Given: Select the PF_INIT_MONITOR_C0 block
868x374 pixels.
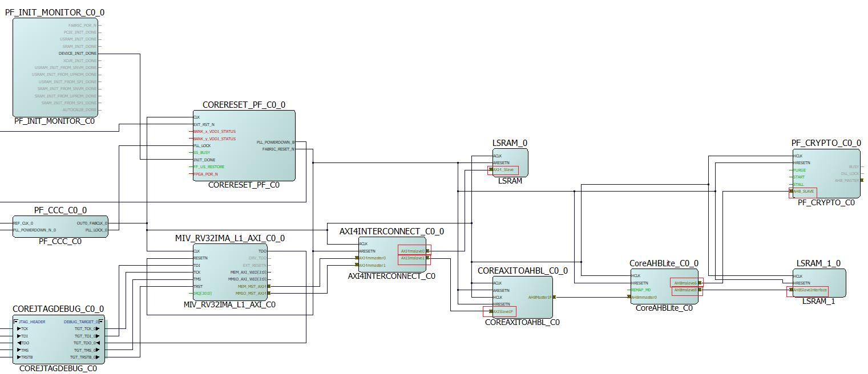Looking at the screenshot, I should coord(56,67).
